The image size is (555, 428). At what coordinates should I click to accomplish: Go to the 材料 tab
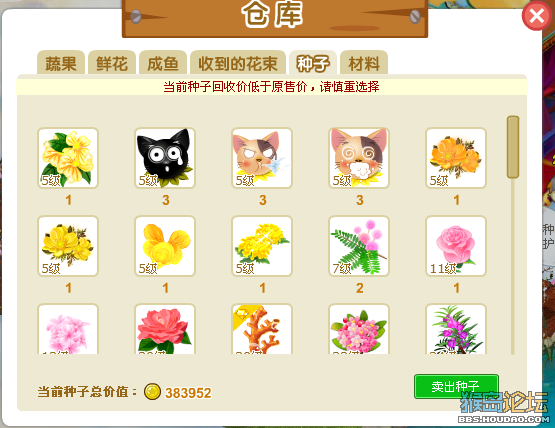click(364, 63)
